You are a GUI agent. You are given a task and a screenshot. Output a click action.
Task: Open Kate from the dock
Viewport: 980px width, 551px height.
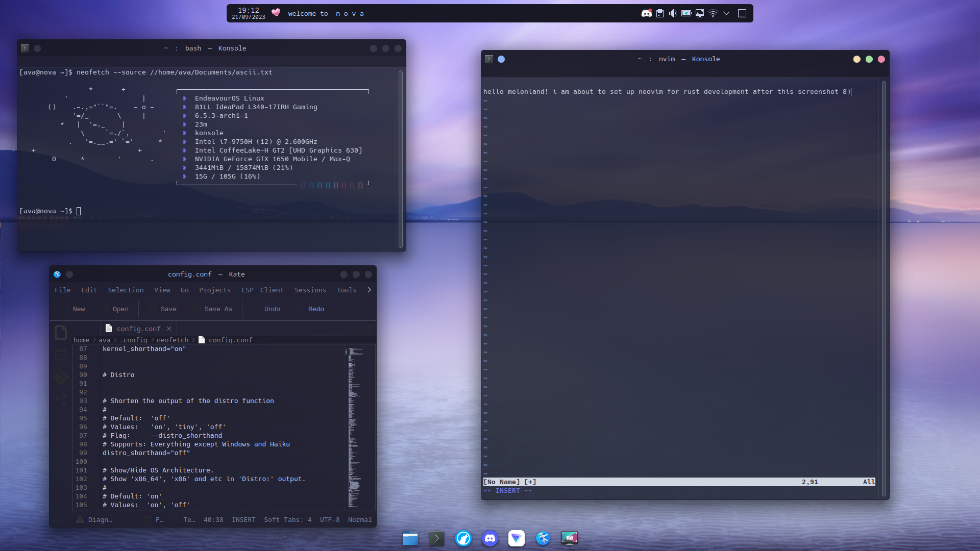(x=543, y=538)
